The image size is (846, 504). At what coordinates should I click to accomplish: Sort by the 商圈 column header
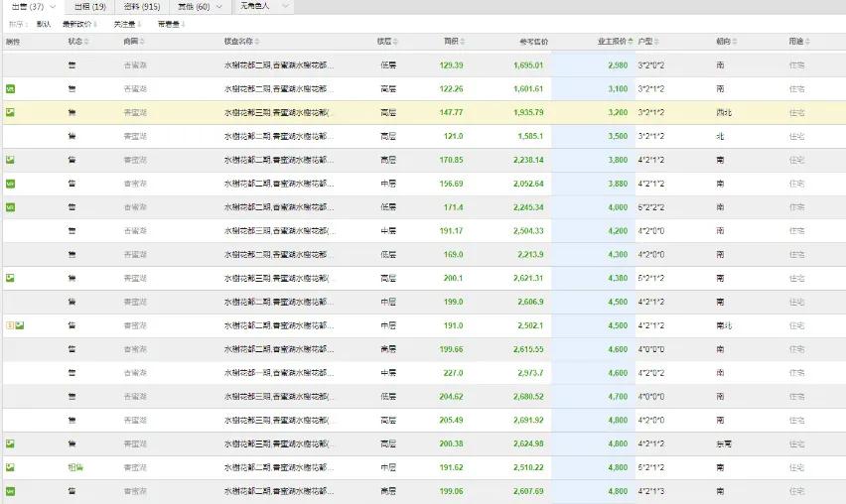tap(134, 42)
